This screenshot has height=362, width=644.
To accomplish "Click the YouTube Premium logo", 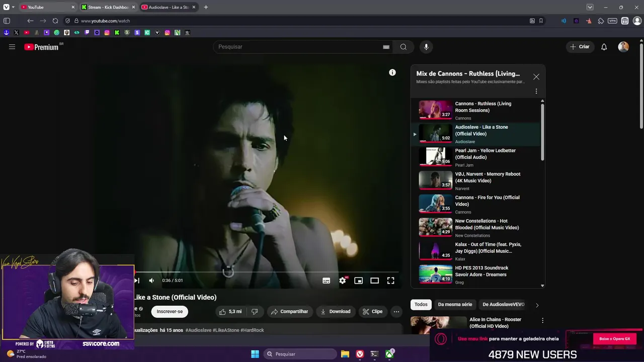I will pyautogui.click(x=41, y=47).
